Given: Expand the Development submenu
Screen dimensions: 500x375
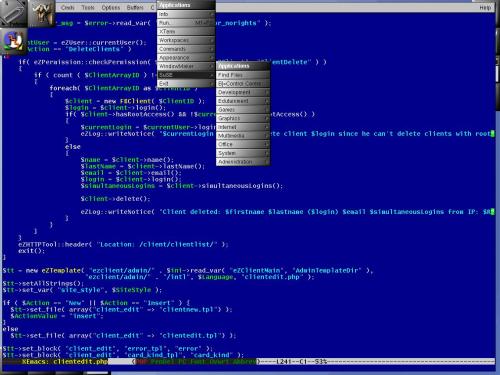Looking at the screenshot, I should [243, 92].
